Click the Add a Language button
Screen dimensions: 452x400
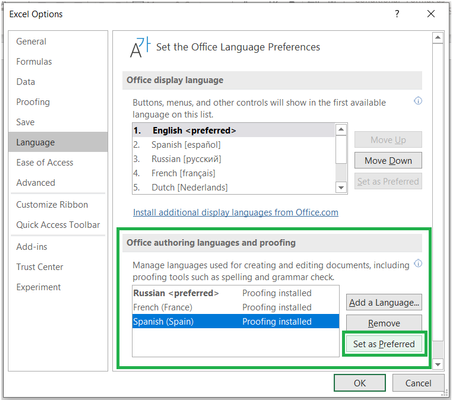(x=384, y=303)
